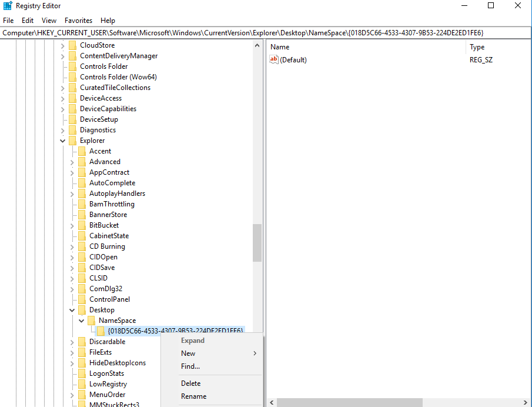Click the folder icon next to FileExts
The image size is (532, 407).
pyautogui.click(x=82, y=352)
